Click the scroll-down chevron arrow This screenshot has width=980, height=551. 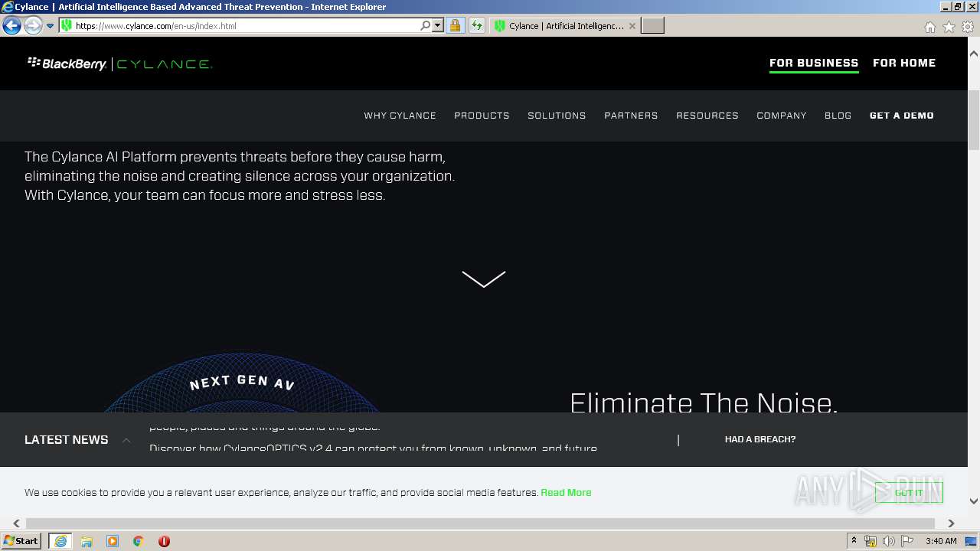click(484, 279)
